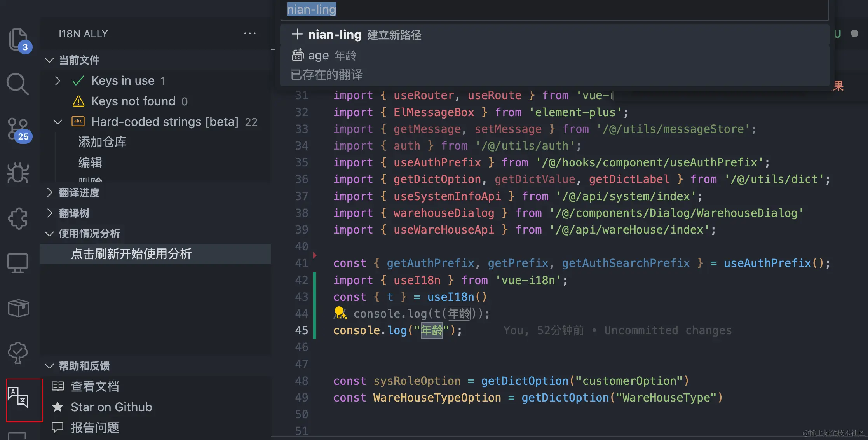
Task: Select 'nian-ling 建立新路径' in the quick pick
Action: point(554,35)
